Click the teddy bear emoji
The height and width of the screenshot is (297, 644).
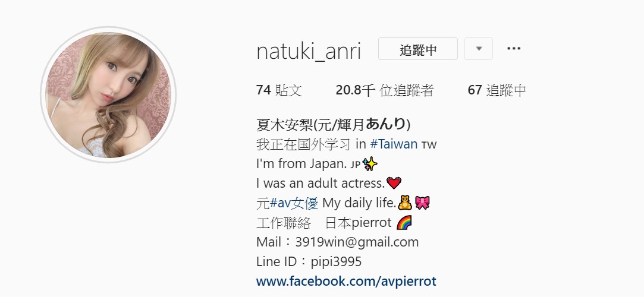pos(406,203)
